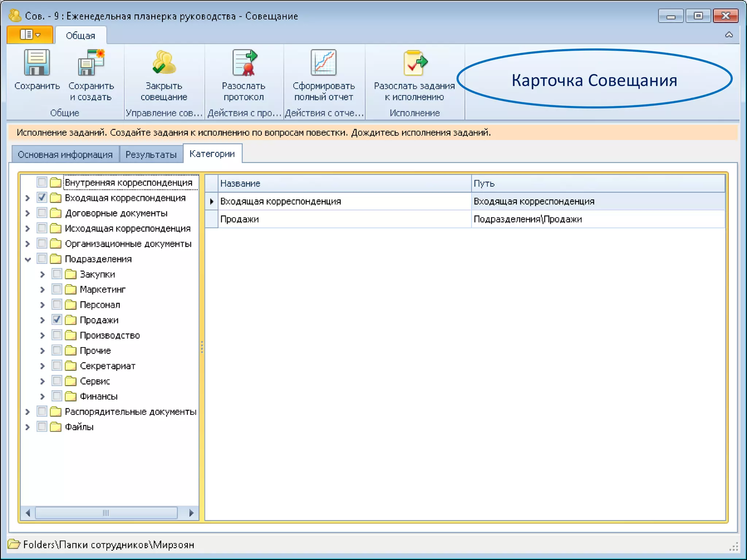Expand the Финансы subfolder node

(42, 396)
